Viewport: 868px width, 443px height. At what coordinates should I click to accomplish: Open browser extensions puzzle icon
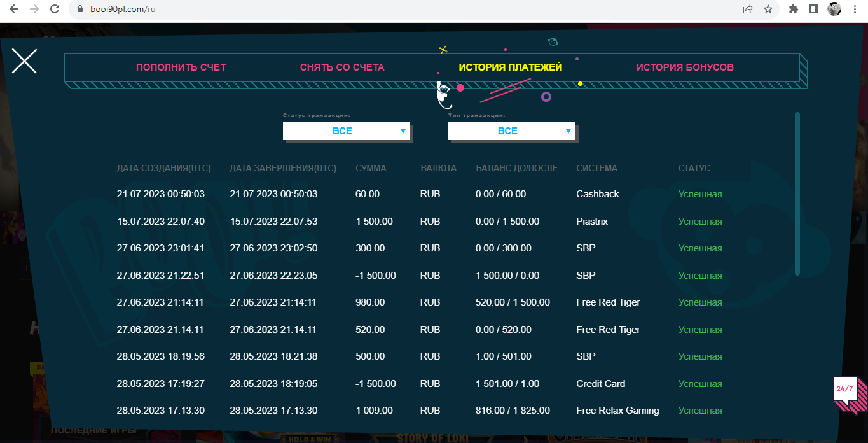click(793, 9)
